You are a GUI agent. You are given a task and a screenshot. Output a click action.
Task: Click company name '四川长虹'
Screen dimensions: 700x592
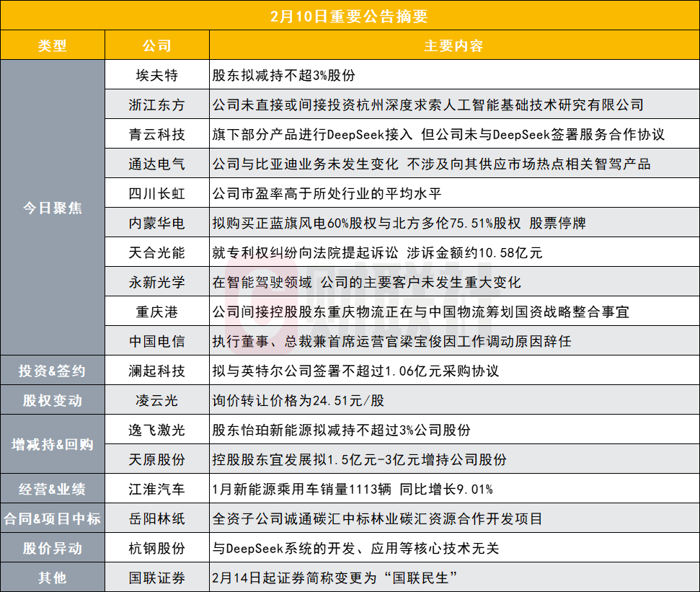coord(156,193)
